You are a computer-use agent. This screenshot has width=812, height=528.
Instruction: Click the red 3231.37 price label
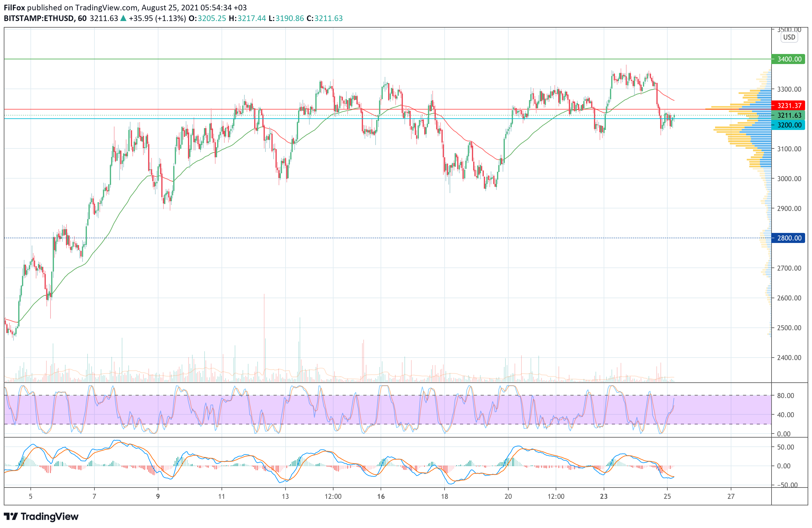pos(789,105)
